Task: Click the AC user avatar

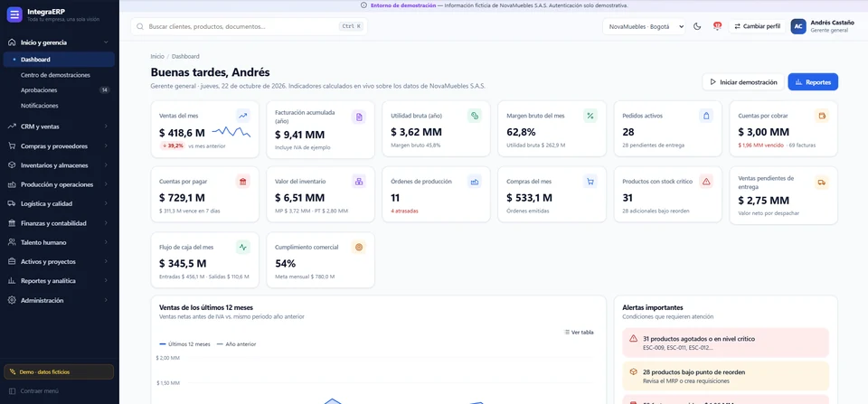Action: click(798, 26)
